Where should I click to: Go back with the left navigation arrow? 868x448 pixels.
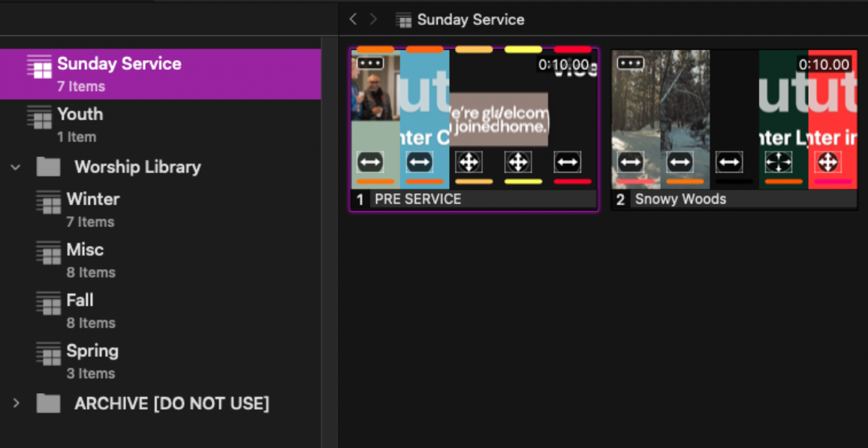(353, 20)
